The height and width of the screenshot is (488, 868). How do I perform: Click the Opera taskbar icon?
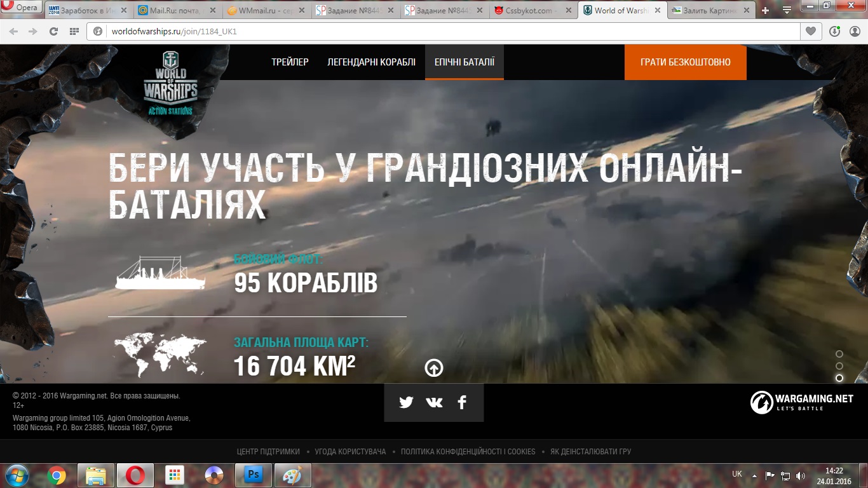tap(135, 475)
